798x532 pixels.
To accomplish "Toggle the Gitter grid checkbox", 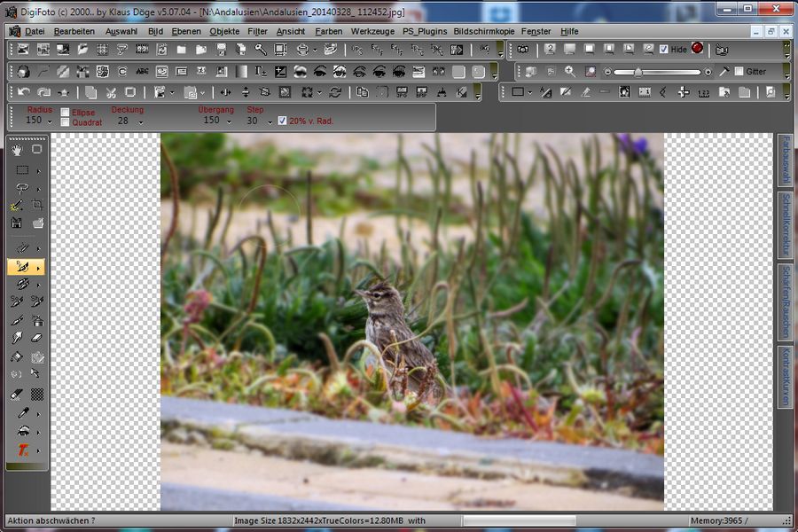I will pos(739,72).
